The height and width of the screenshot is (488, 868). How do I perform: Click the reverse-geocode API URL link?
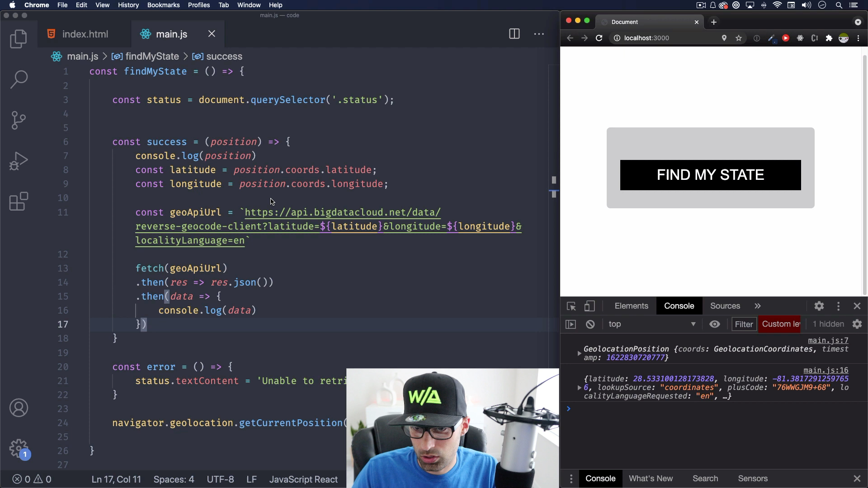(x=343, y=212)
